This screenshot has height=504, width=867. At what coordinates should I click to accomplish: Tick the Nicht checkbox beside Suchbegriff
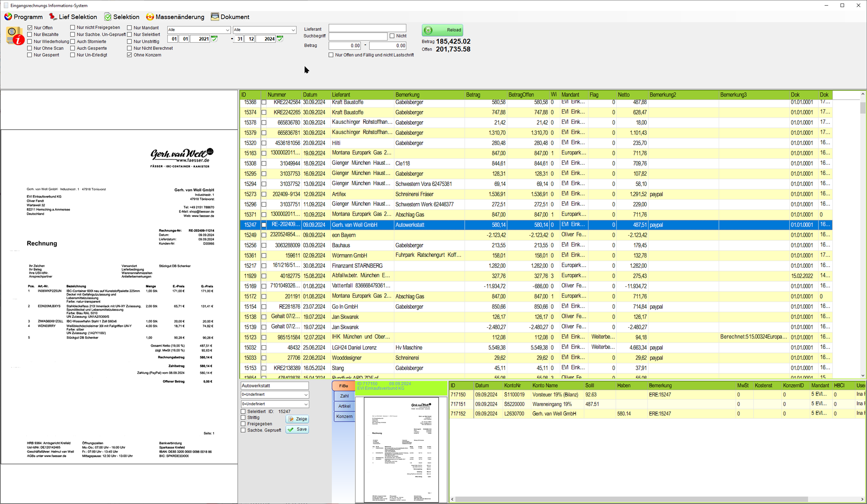392,36
